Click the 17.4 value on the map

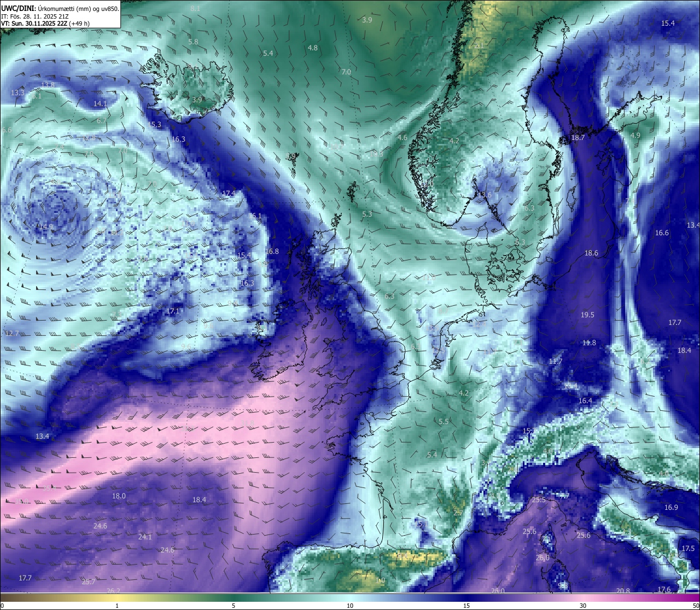pyautogui.click(x=229, y=194)
